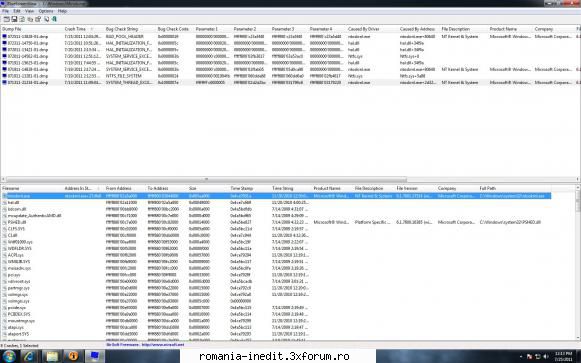Click the Find toolbar icon
Screen dimensions: 581x363
47,19
